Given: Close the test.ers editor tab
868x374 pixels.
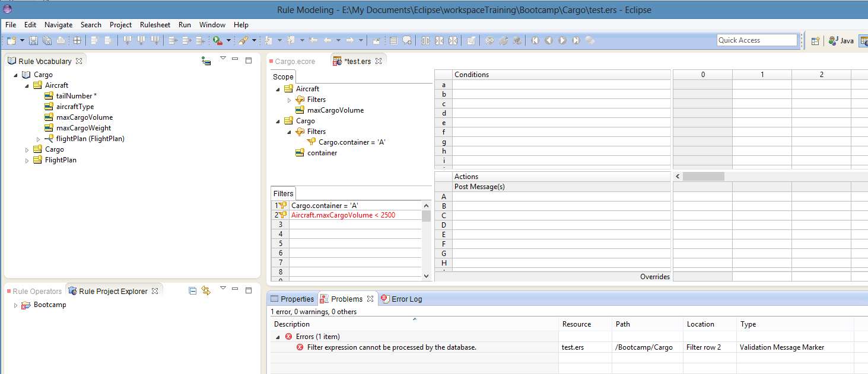Looking at the screenshot, I should pos(379,61).
